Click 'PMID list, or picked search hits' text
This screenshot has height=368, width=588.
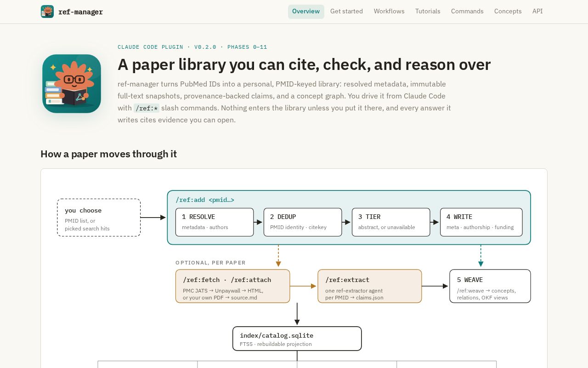87,224
